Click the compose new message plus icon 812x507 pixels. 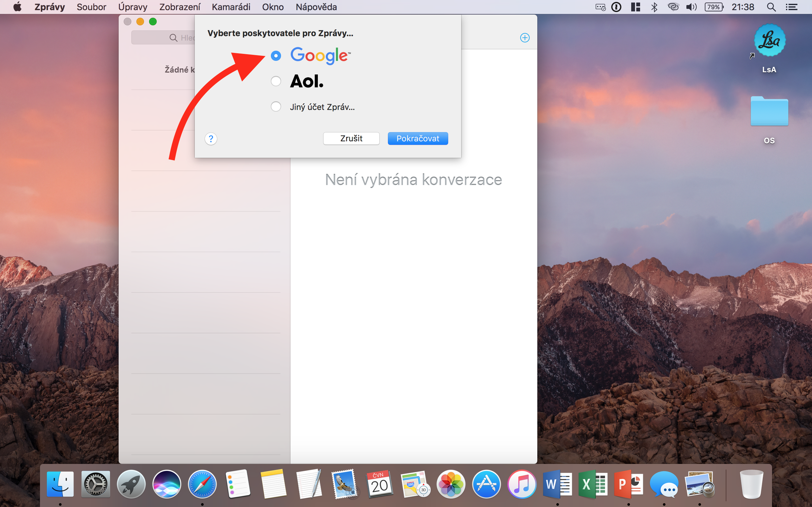pyautogui.click(x=525, y=38)
